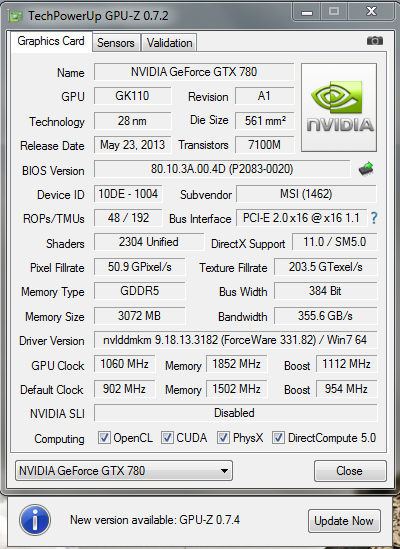Click the Texture Fillrate field 203.5 GTexel/s
This screenshot has height=549, width=400.
[325, 267]
